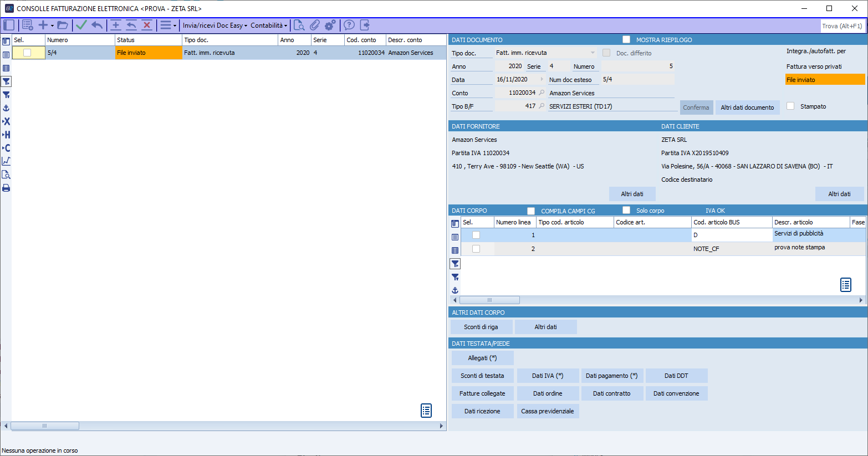This screenshot has width=868, height=456.
Task: Click the help question mark icon
Action: tap(349, 25)
